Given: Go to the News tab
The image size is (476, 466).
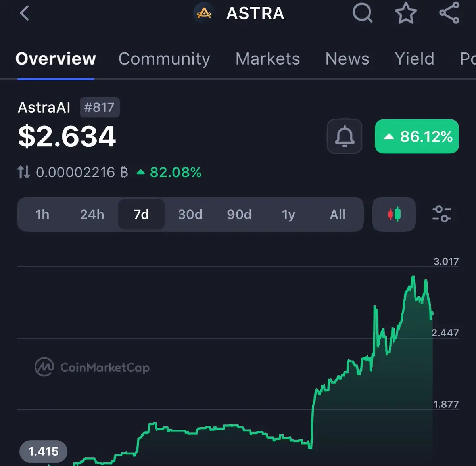Looking at the screenshot, I should tap(347, 59).
